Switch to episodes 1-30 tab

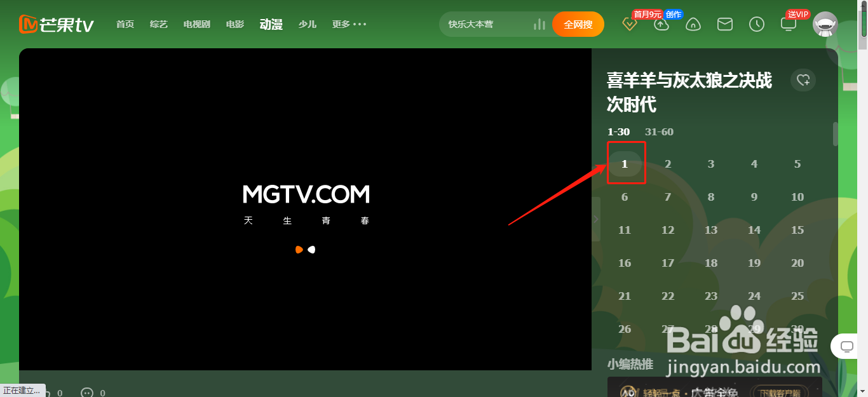click(x=618, y=132)
